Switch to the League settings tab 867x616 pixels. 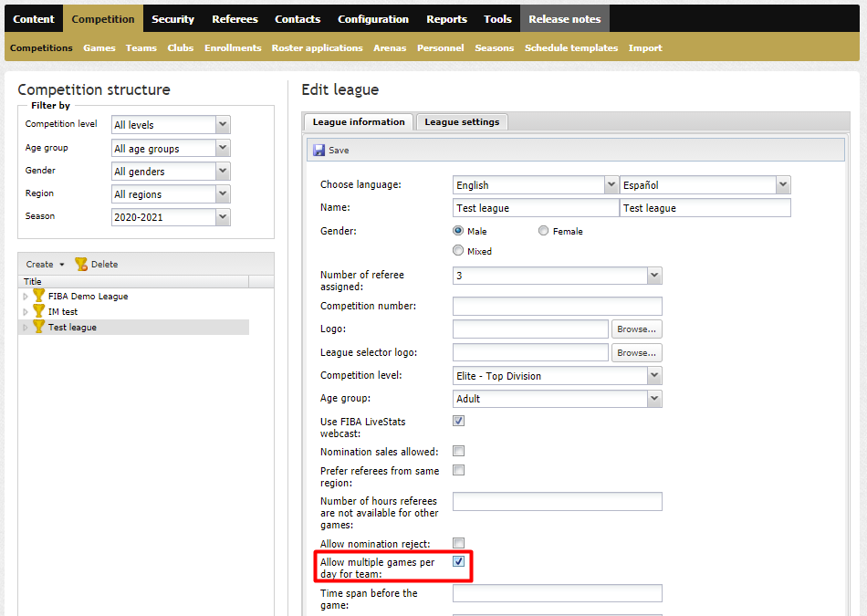[x=462, y=121]
